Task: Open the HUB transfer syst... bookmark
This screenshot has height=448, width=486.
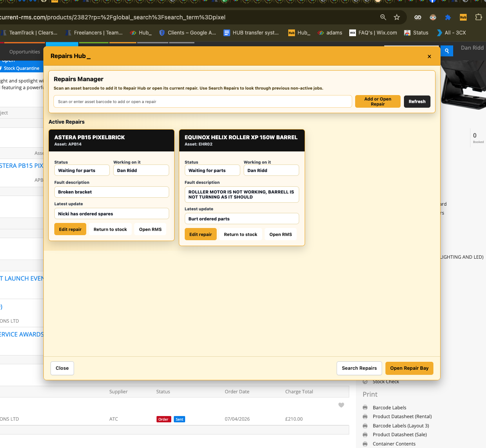Action: (251, 33)
